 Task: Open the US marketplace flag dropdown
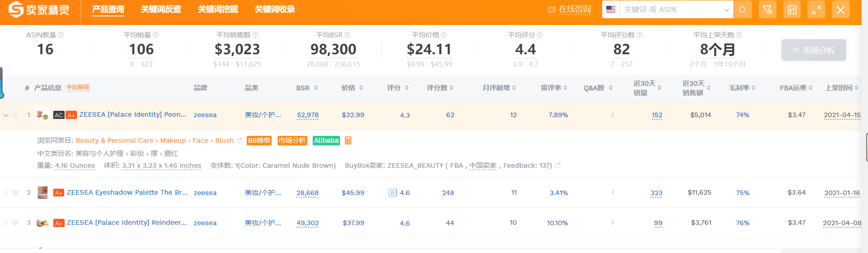(x=611, y=10)
